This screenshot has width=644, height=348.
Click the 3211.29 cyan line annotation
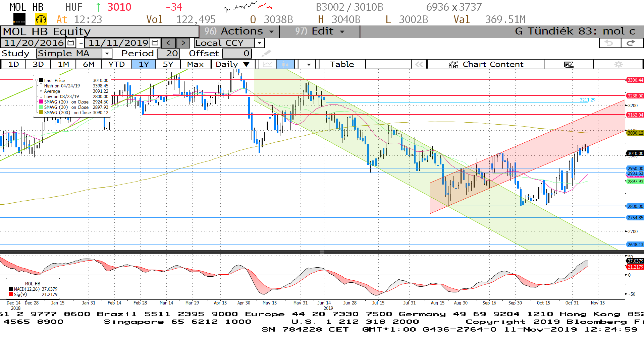(x=588, y=100)
